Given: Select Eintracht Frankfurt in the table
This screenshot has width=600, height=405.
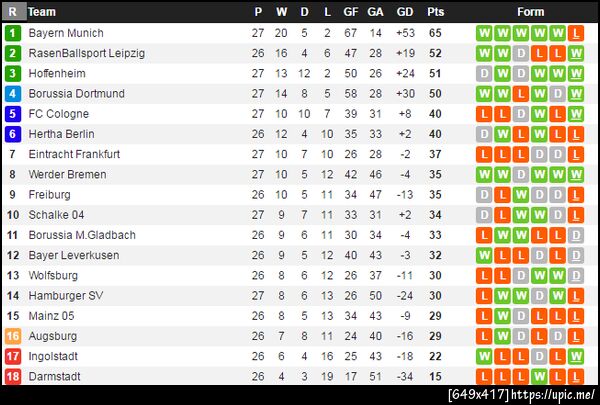Looking at the screenshot, I should tap(74, 154).
